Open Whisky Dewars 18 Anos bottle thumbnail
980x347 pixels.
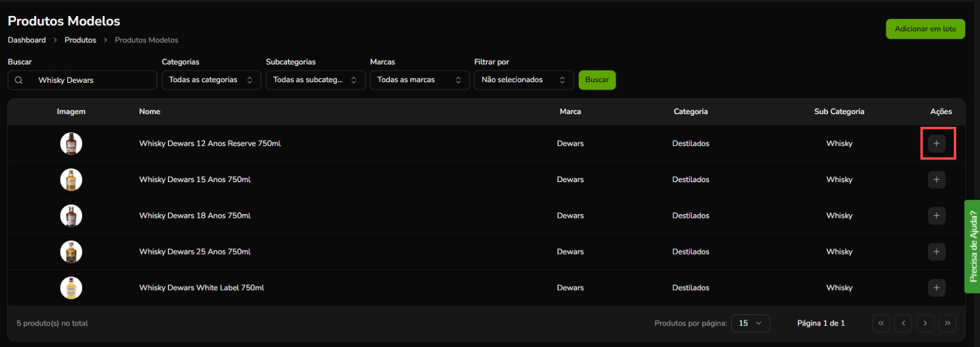pyautogui.click(x=71, y=216)
